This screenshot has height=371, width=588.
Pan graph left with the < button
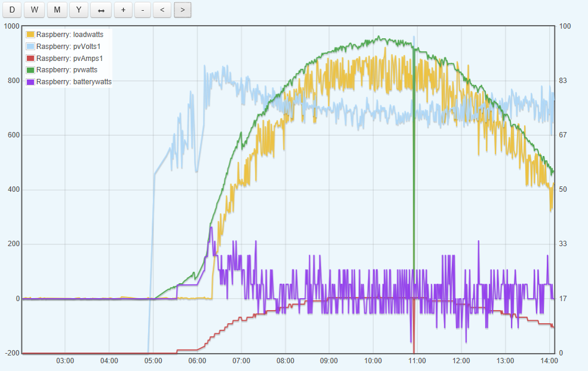pyautogui.click(x=162, y=10)
